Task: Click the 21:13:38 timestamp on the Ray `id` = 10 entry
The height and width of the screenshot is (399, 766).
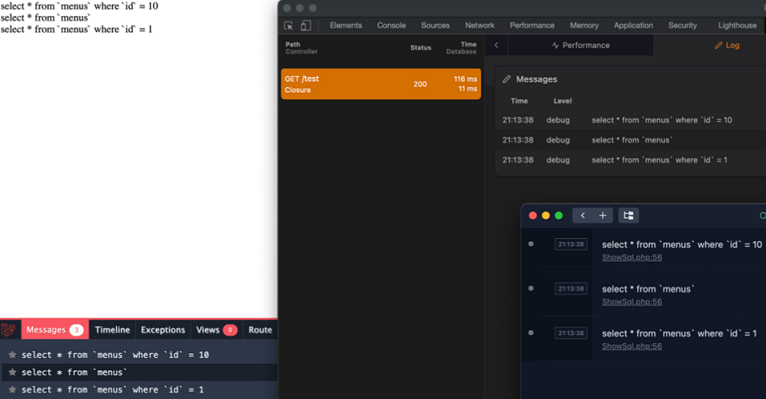Action: pyautogui.click(x=571, y=244)
